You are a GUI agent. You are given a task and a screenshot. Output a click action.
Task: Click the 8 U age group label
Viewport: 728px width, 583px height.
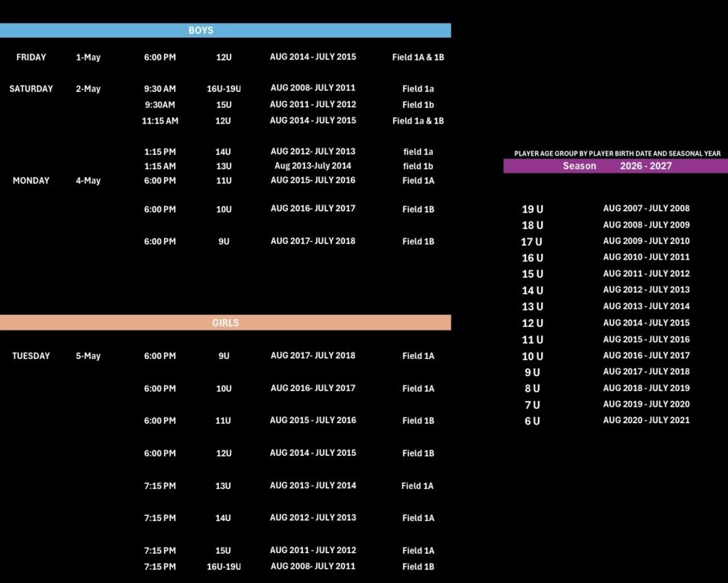pyautogui.click(x=532, y=388)
